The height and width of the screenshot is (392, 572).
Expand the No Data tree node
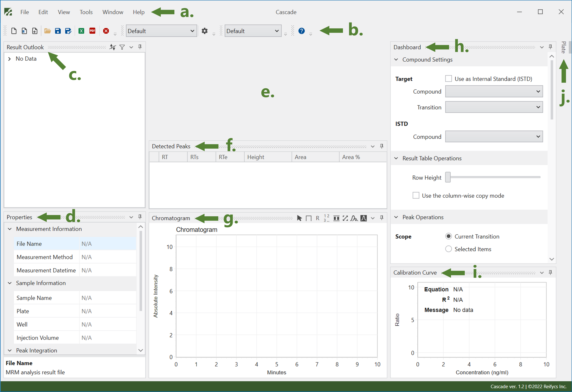point(9,59)
